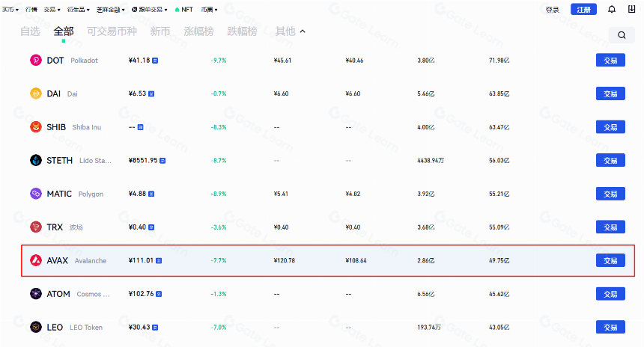Click the small blue icon next to SHIB price
This screenshot has width=644, height=347.
(141, 127)
